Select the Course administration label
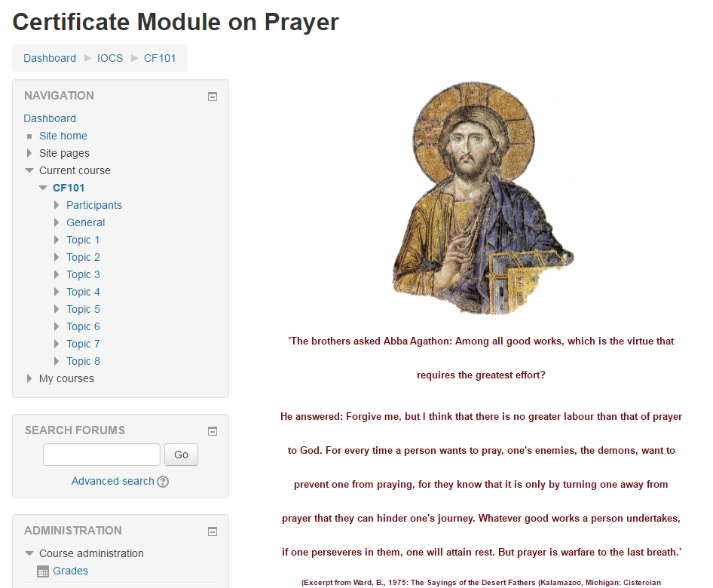 pos(91,553)
